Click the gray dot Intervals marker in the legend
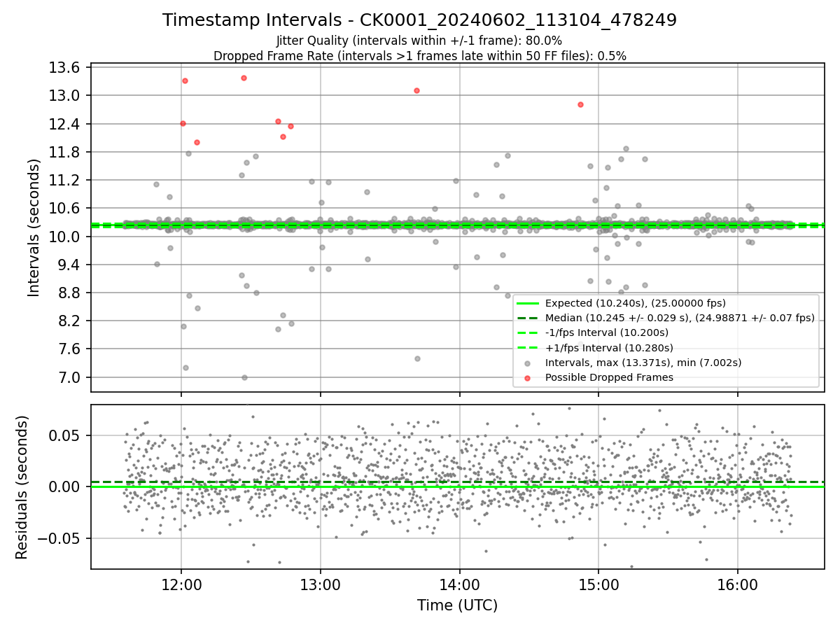The width and height of the screenshot is (840, 630). pyautogui.click(x=528, y=363)
